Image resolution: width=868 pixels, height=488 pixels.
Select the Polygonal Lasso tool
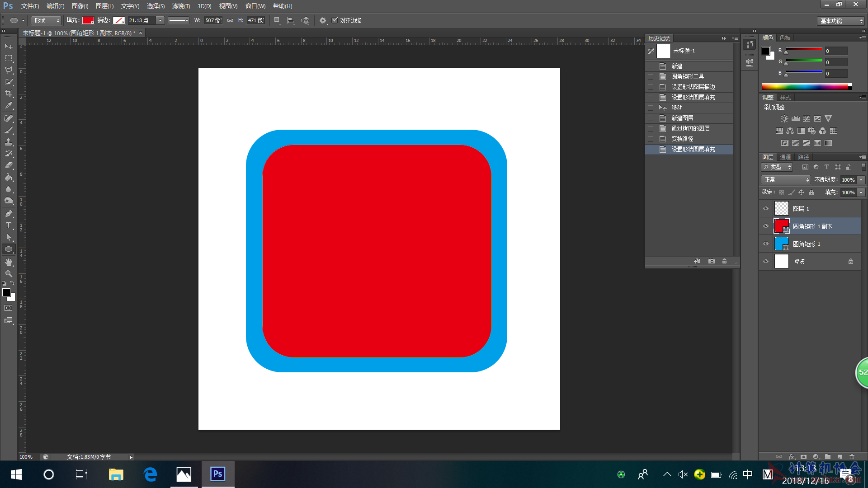[x=9, y=70]
